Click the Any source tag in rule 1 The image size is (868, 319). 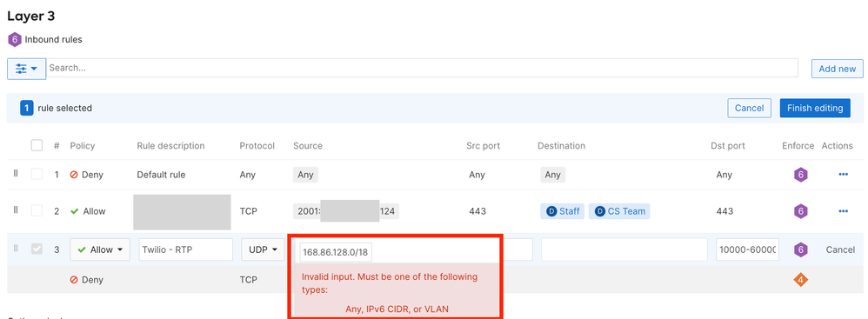coord(305,175)
